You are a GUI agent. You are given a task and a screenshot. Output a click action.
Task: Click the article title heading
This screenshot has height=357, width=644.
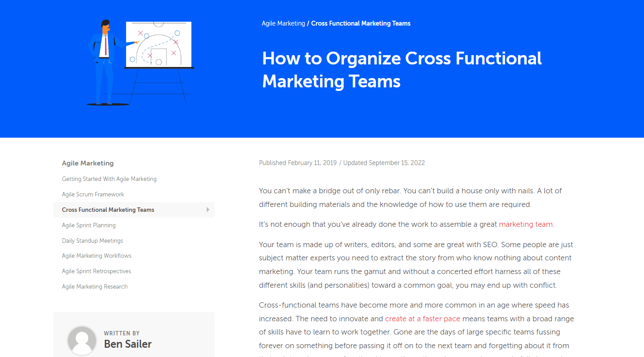[x=402, y=70]
